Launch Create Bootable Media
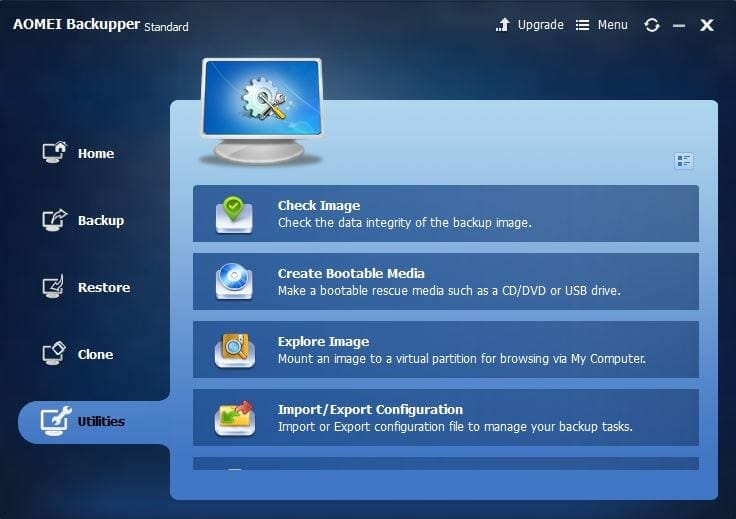 click(x=445, y=282)
